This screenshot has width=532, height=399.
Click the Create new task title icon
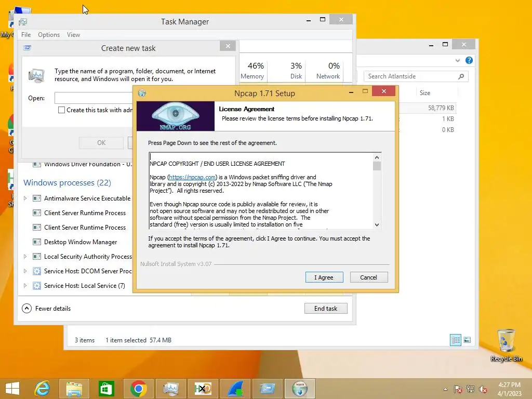tap(27, 48)
